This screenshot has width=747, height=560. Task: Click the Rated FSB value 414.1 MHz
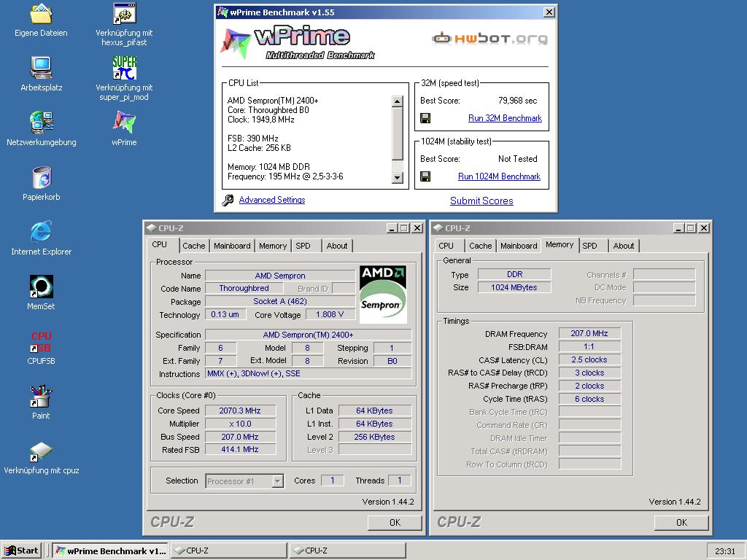pyautogui.click(x=240, y=449)
